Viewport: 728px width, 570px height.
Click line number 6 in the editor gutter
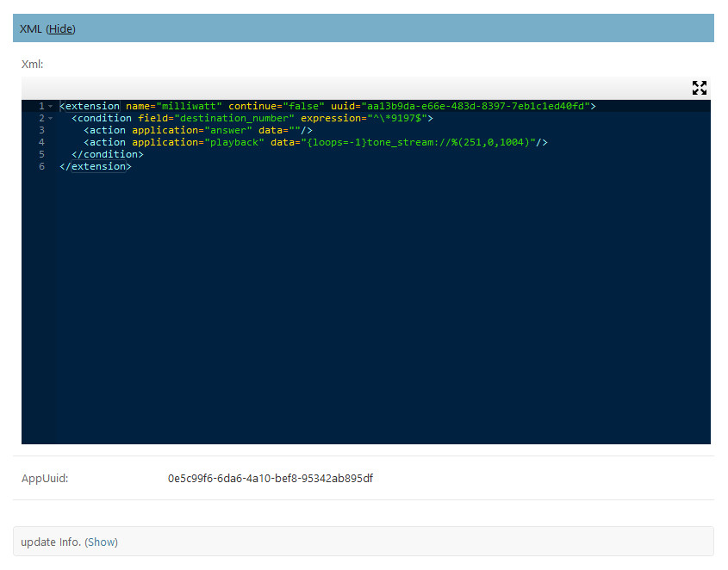41,166
